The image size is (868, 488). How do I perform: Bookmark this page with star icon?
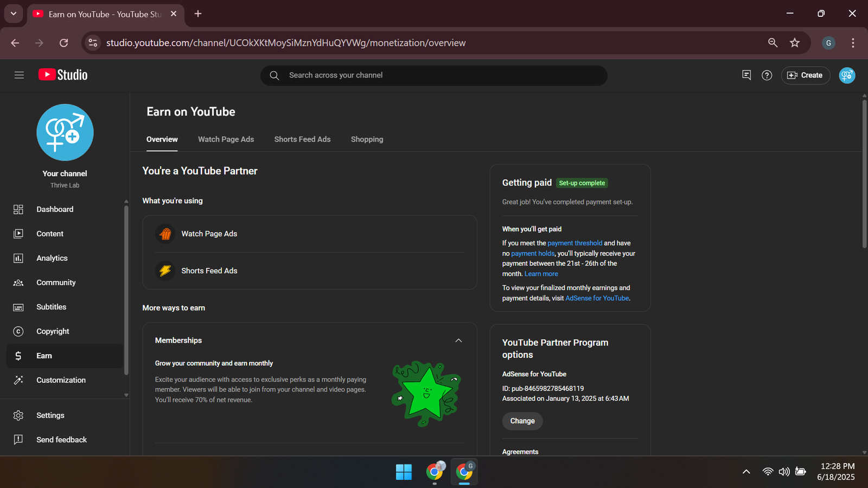795,43
